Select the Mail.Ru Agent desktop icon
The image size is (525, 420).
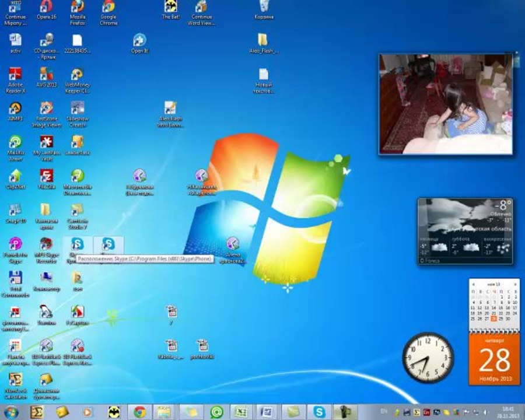pyautogui.click(x=15, y=148)
